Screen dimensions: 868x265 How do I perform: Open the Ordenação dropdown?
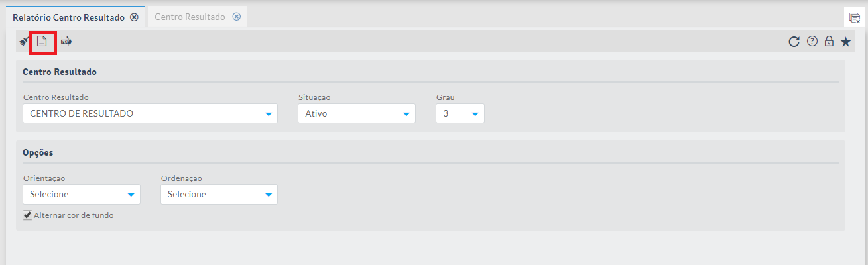tap(219, 195)
